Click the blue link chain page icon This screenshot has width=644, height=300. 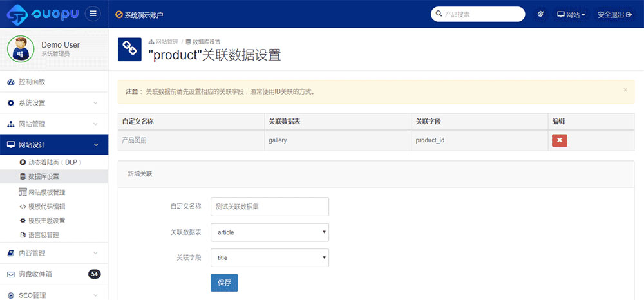click(x=130, y=49)
